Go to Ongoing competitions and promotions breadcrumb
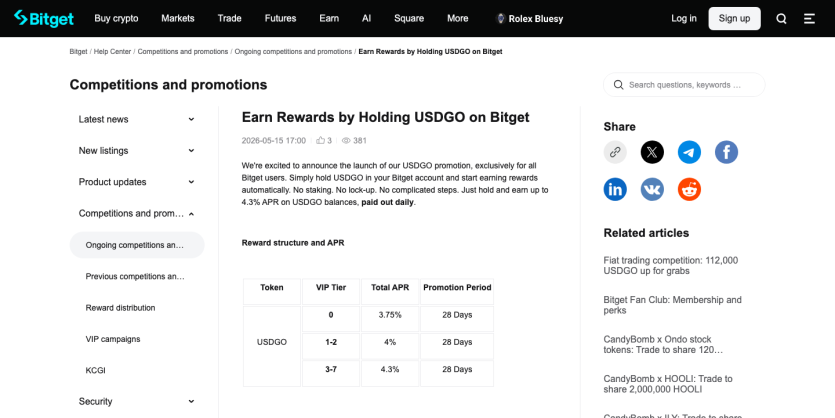Screen dimensions: 835x418 (x=293, y=52)
